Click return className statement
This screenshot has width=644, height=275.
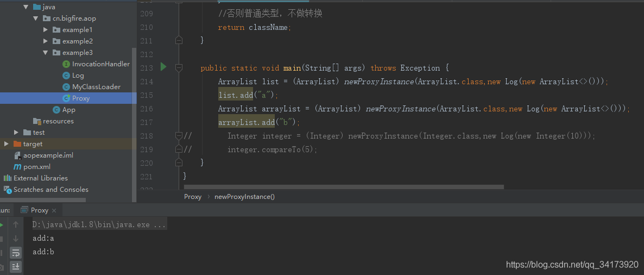coord(254,28)
